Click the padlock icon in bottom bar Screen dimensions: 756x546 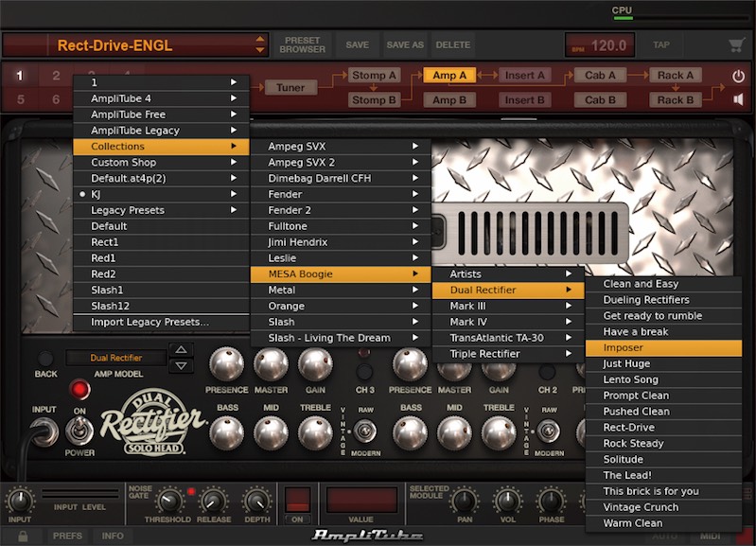click(23, 536)
